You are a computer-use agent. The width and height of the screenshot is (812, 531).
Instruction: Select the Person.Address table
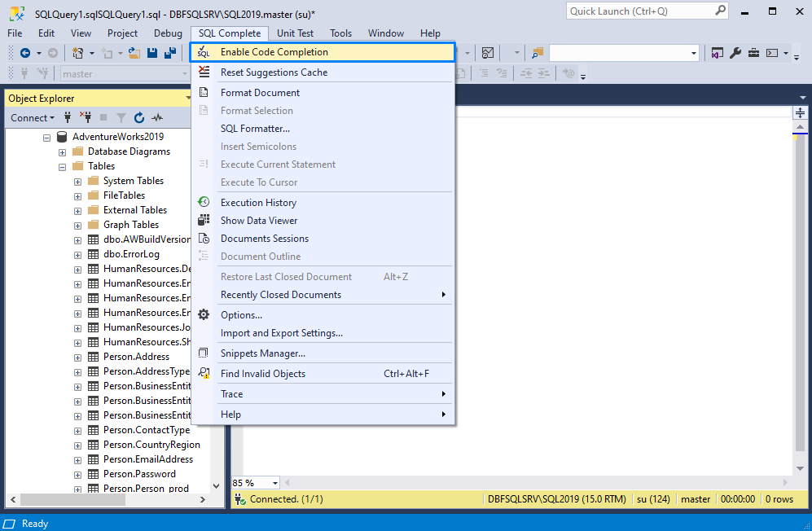click(136, 357)
